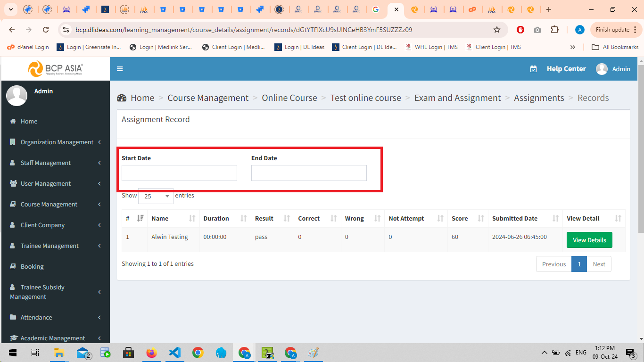Click the browser reload button
Screen dimensions: 644x362
46,30
